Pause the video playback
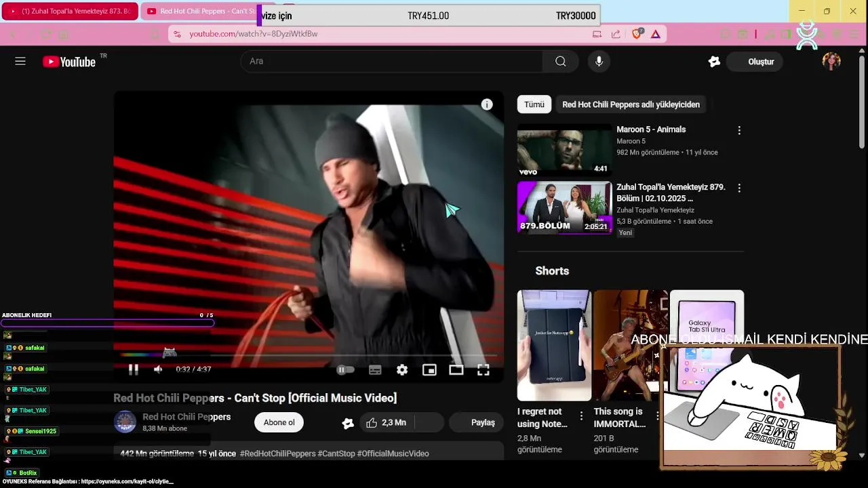The height and width of the screenshot is (488, 868). [x=134, y=369]
